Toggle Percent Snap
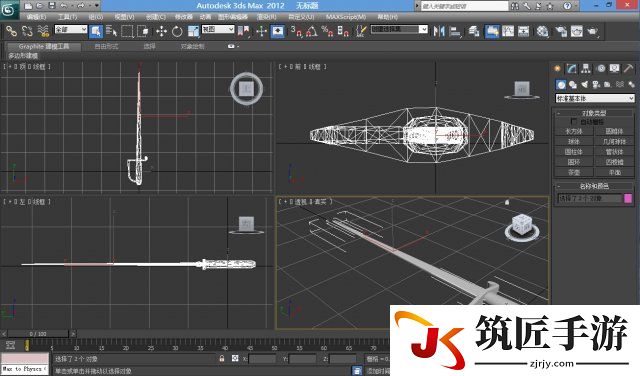640x376 pixels. tap(327, 31)
